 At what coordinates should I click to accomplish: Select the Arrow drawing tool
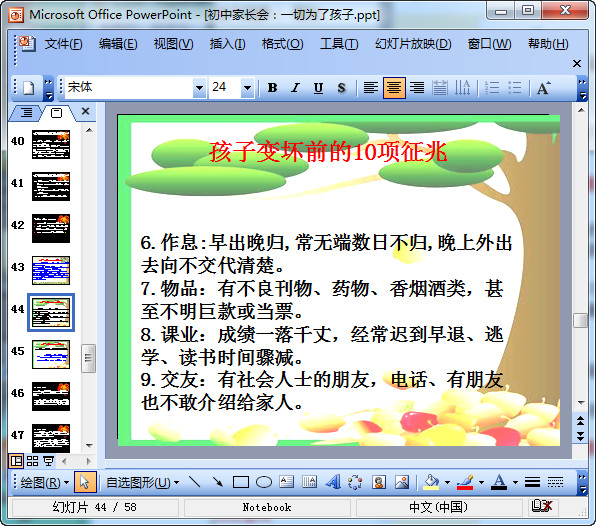tap(217, 482)
